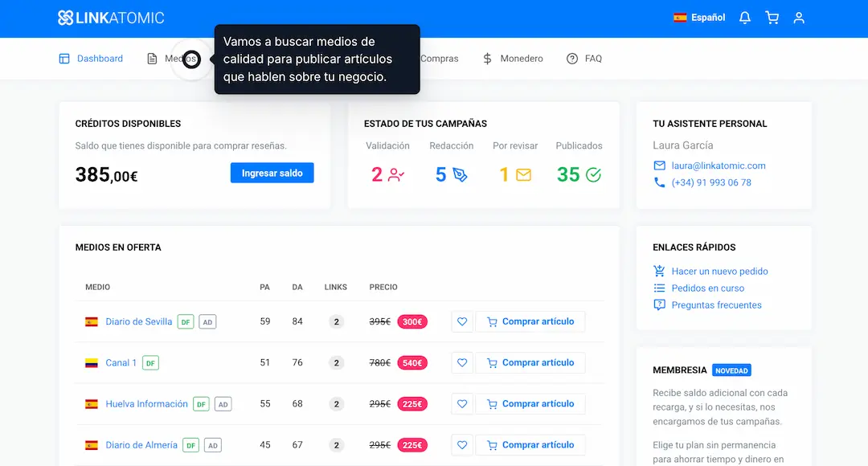868x466 pixels.
Task: Open the notifications bell icon
Action: tap(745, 18)
